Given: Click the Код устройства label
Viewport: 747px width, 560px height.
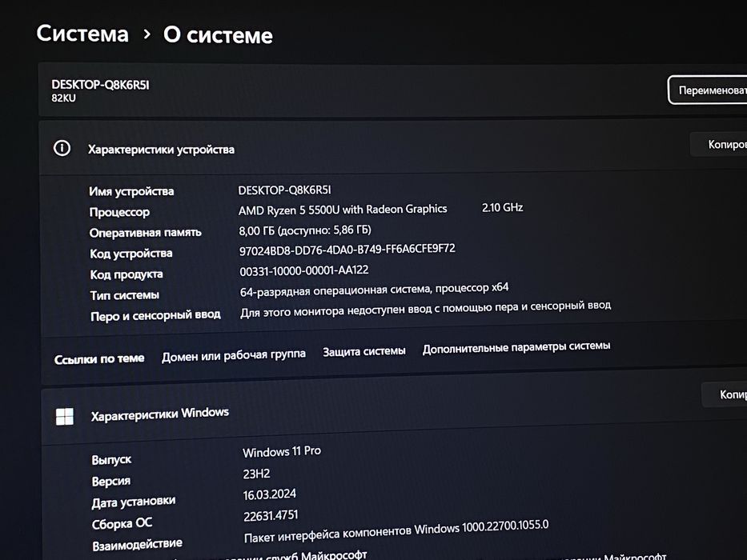Looking at the screenshot, I should 131,254.
